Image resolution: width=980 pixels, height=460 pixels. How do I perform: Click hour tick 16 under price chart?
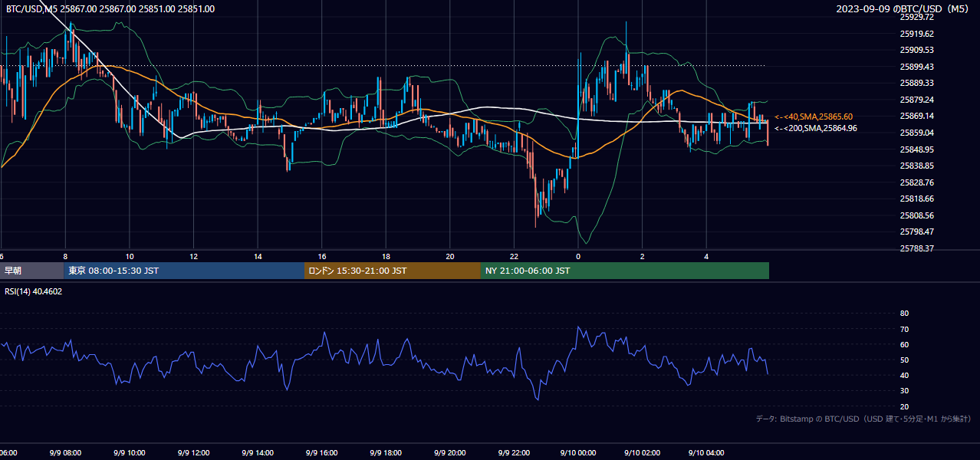[322, 257]
